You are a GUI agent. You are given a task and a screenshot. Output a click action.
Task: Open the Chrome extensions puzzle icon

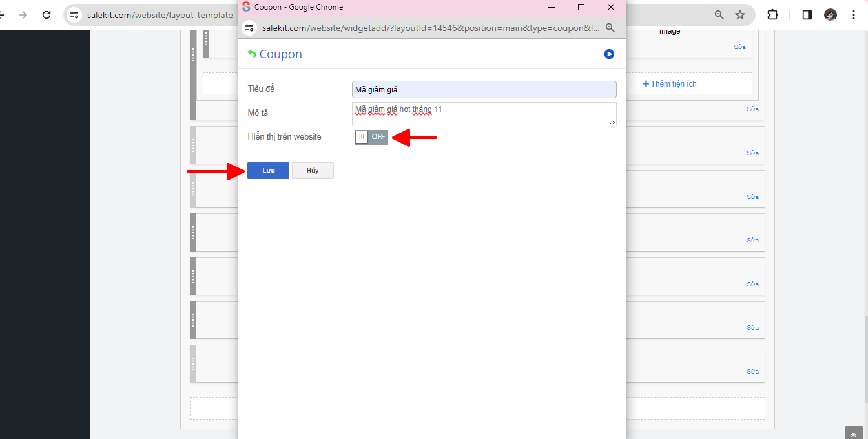coord(772,15)
